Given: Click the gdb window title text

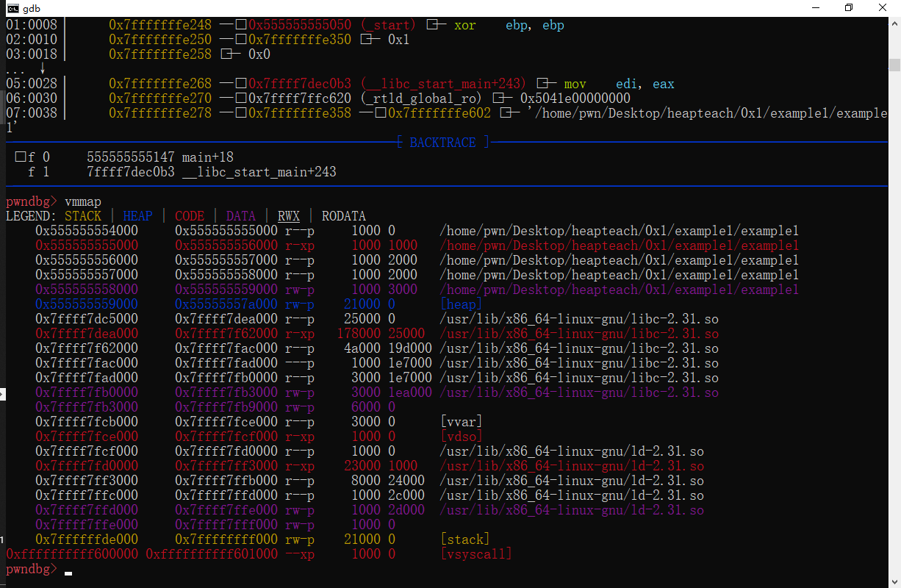Looking at the screenshot, I should (x=33, y=9).
